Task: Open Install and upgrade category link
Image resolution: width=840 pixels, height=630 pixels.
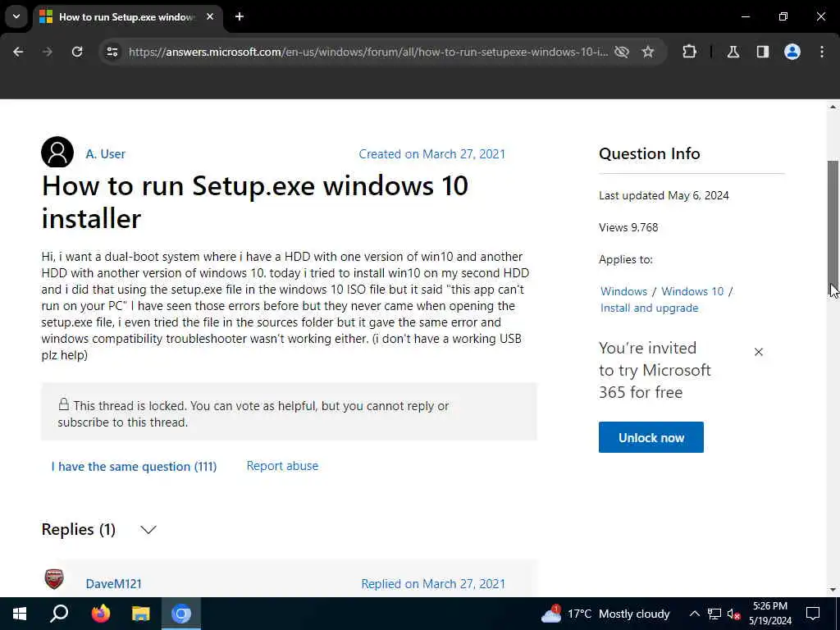Action: click(x=650, y=308)
